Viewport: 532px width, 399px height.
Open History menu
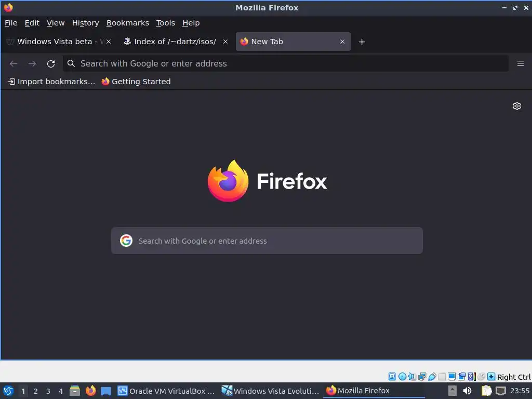point(86,23)
